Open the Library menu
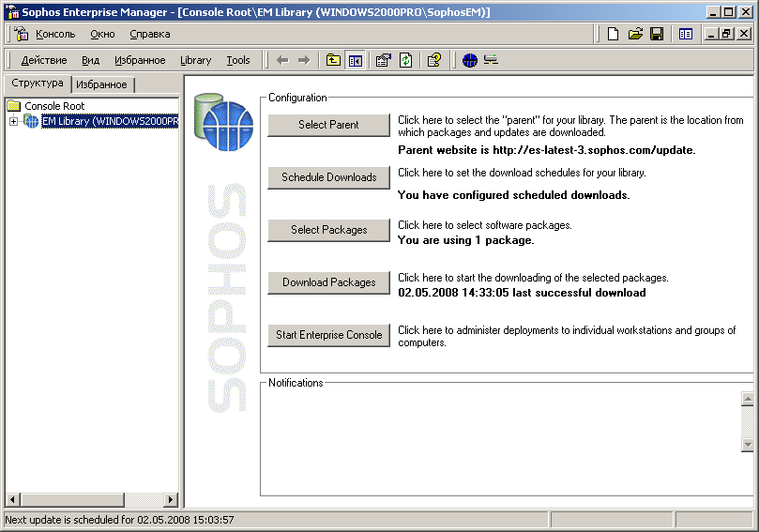Image resolution: width=759 pixels, height=532 pixels. click(195, 60)
